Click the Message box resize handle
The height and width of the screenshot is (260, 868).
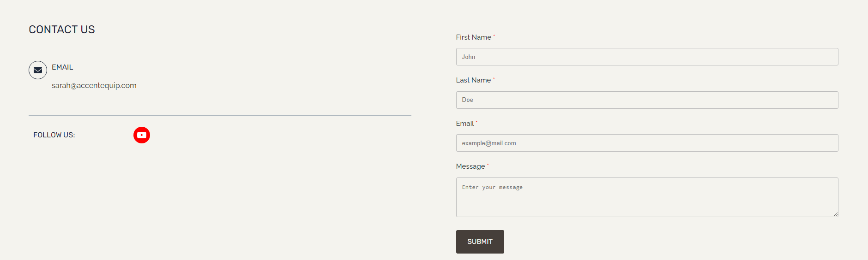836,214
